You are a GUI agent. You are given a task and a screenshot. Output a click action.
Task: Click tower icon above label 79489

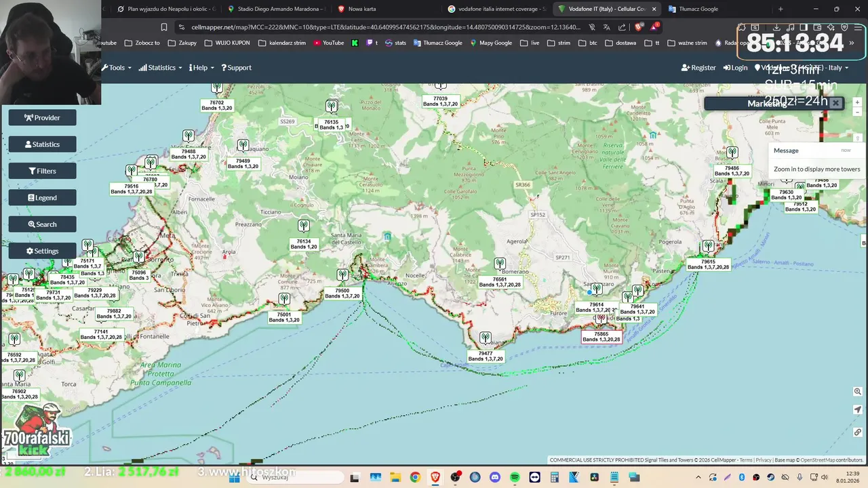243,145
